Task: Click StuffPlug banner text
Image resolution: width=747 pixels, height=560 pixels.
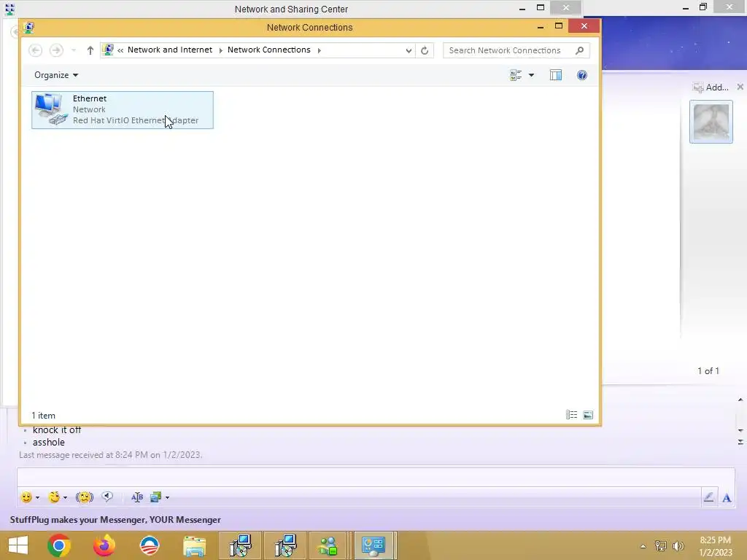Action: click(x=115, y=519)
